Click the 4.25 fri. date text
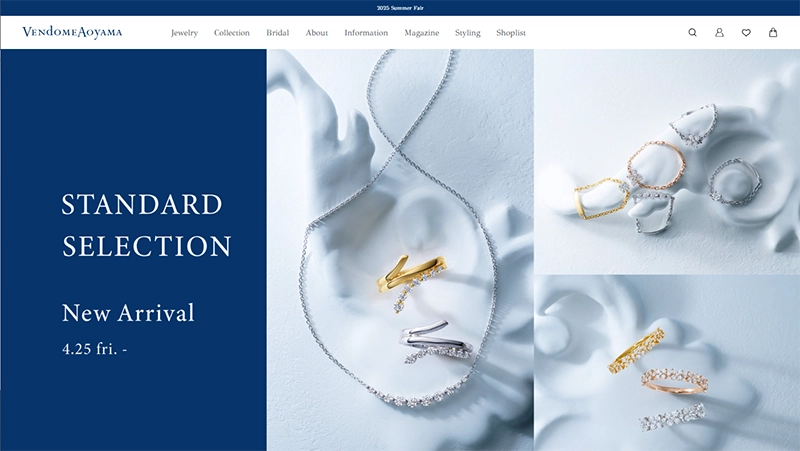 (x=94, y=349)
